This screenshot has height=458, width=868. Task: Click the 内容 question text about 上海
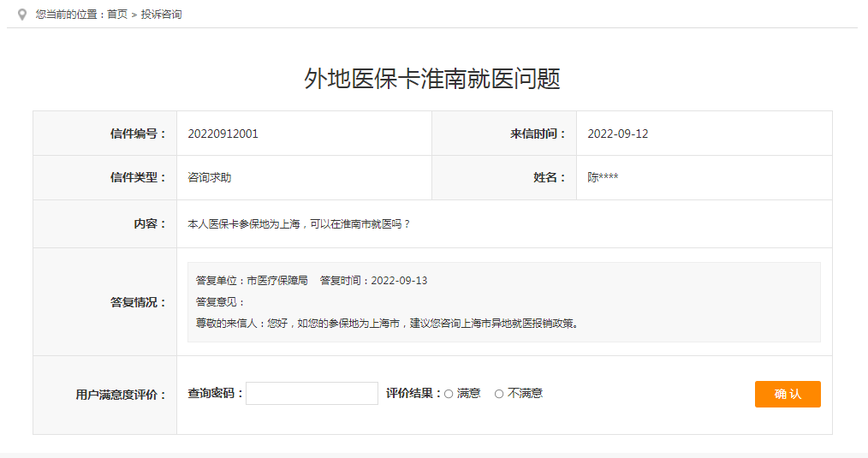point(299,224)
